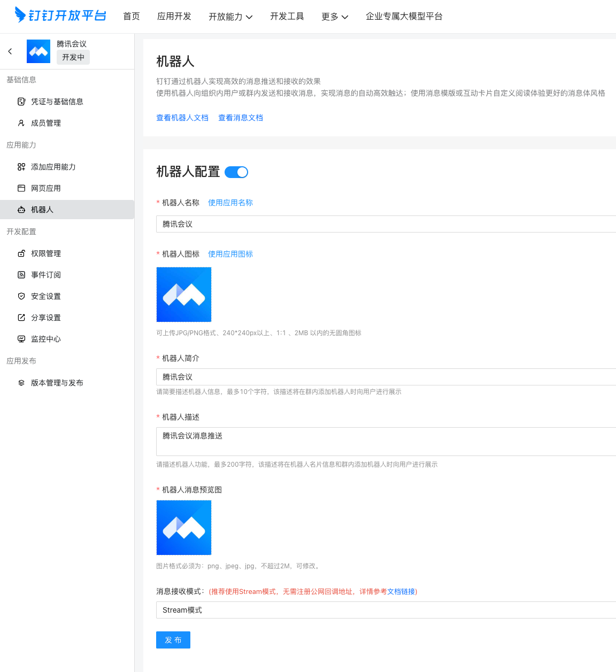The height and width of the screenshot is (672, 616).
Task: Focus the 机器人描述 text area
Action: click(386, 442)
